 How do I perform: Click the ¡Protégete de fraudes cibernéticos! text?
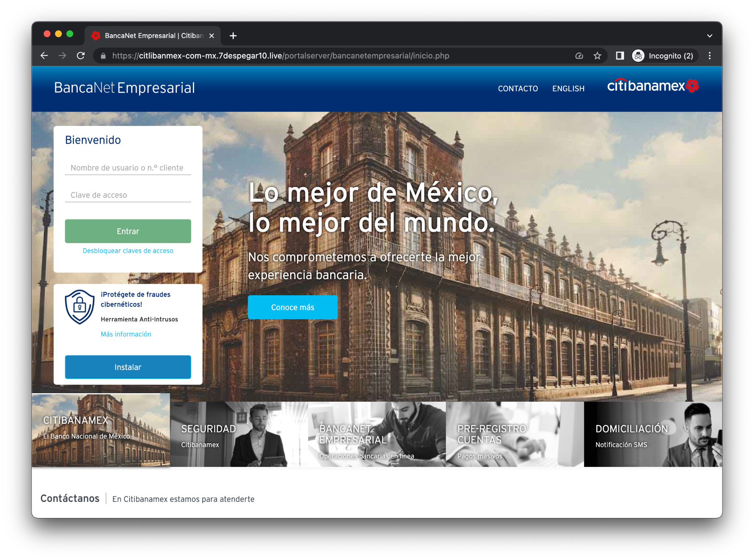click(135, 299)
